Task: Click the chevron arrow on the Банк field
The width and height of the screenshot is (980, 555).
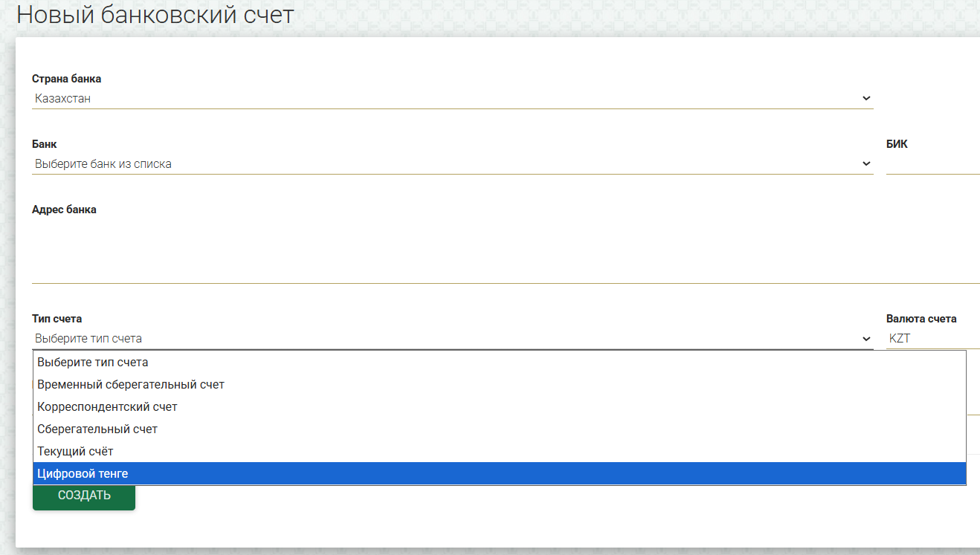Action: pyautogui.click(x=866, y=163)
